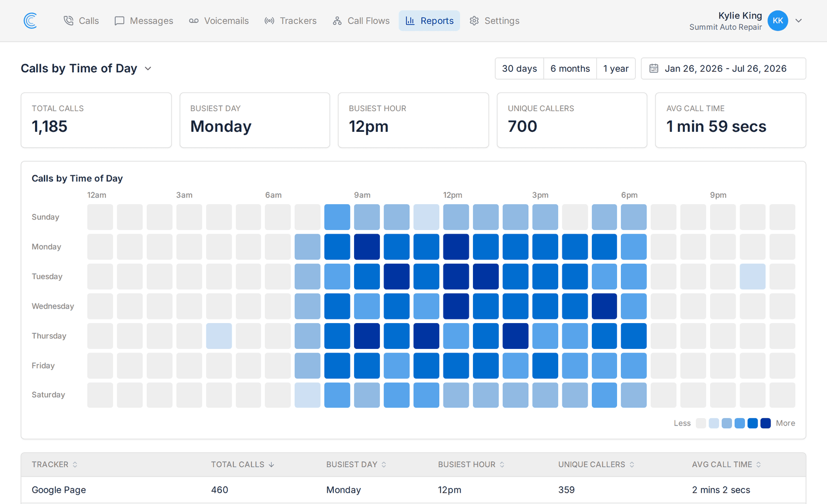
Task: Open the account menu chevron
Action: point(799,21)
